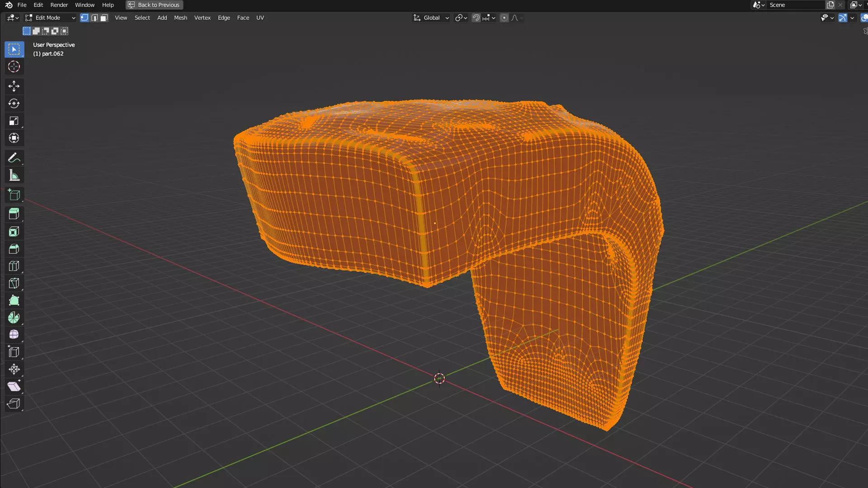
Task: Pick the Scale tool
Action: pyautogui.click(x=14, y=121)
